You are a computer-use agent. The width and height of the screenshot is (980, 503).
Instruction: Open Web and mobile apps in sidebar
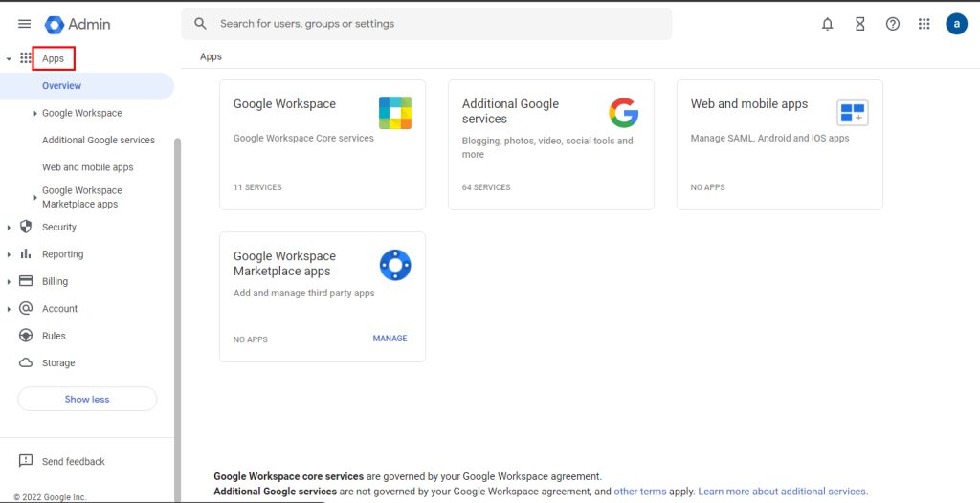coord(87,166)
